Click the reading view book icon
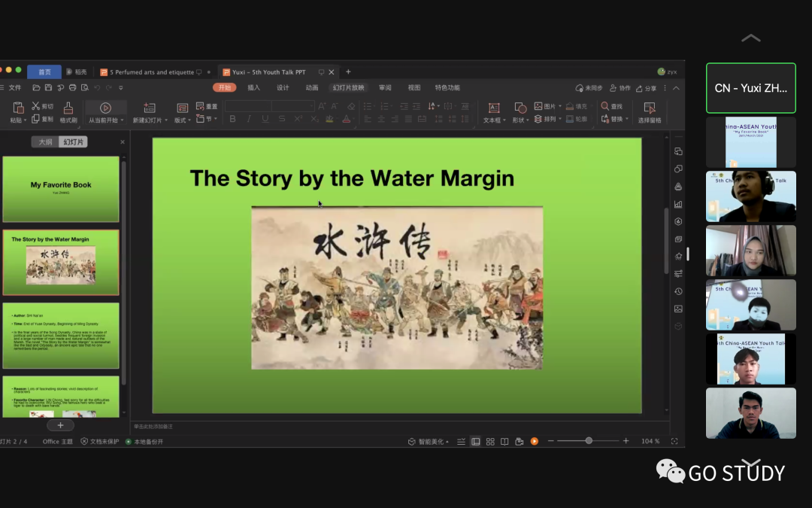Screen dimensions: 812x508 click(x=504, y=442)
